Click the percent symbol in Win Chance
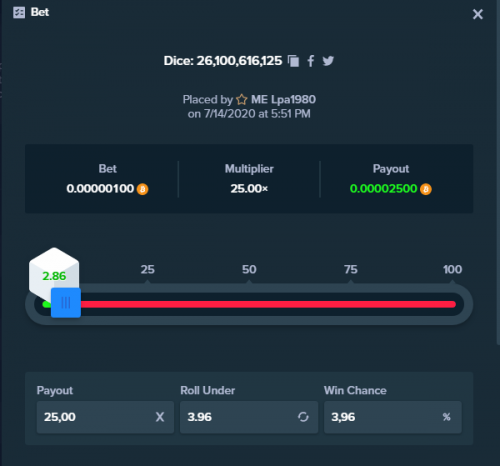The image size is (500, 466). click(447, 417)
